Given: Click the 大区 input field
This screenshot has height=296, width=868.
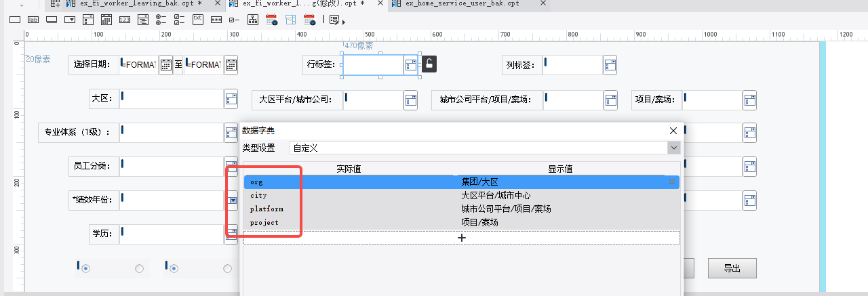Looking at the screenshot, I should click(x=172, y=100).
